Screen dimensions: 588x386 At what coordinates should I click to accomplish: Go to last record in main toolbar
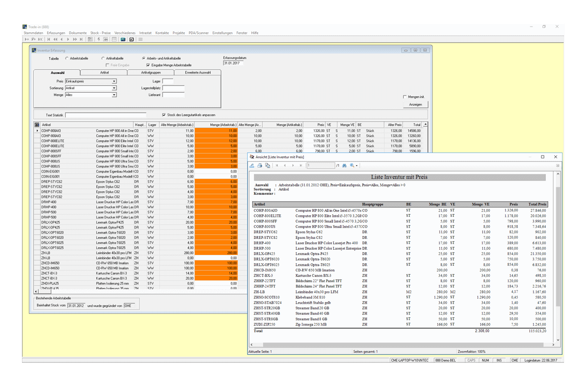coord(81,39)
